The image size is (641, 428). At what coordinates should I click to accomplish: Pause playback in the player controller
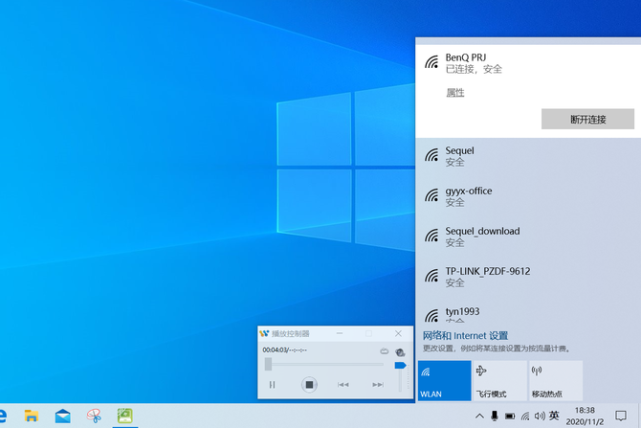coord(272,384)
